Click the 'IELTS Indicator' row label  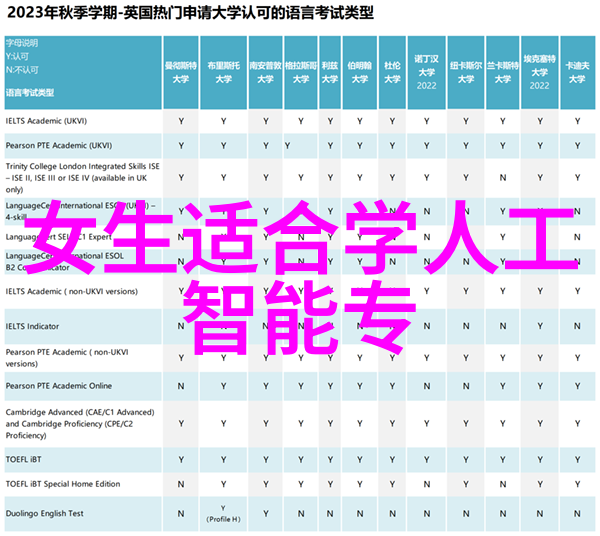(33, 326)
